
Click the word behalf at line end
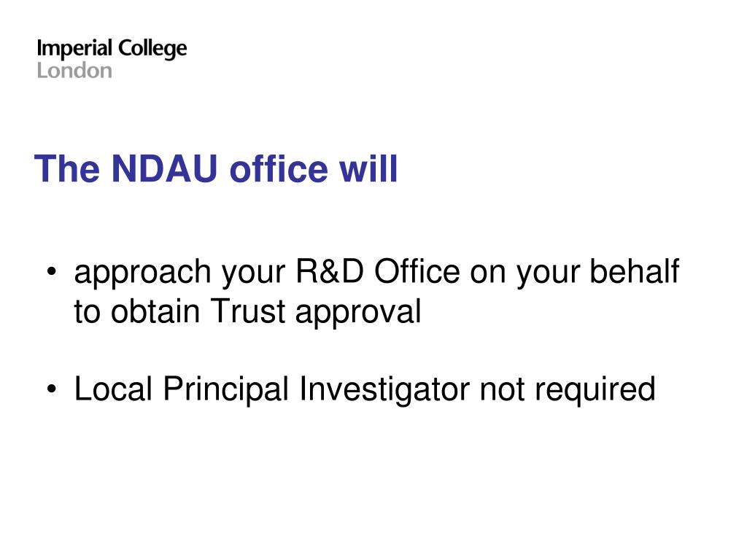point(635,271)
